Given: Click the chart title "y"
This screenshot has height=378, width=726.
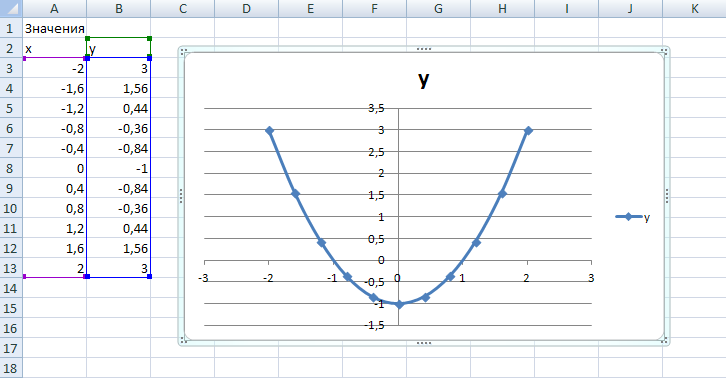Looking at the screenshot, I should pos(424,80).
